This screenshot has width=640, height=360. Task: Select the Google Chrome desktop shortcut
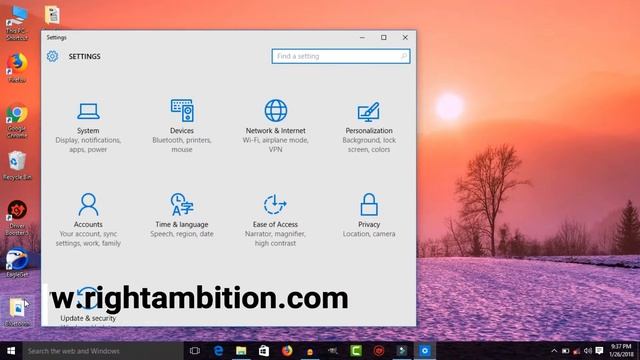(17, 122)
